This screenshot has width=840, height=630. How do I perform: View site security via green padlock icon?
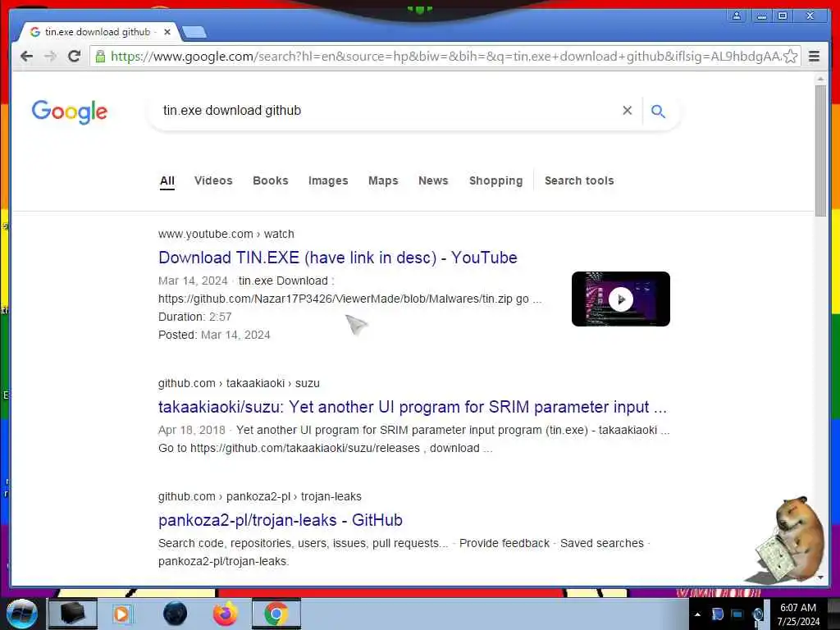99,57
